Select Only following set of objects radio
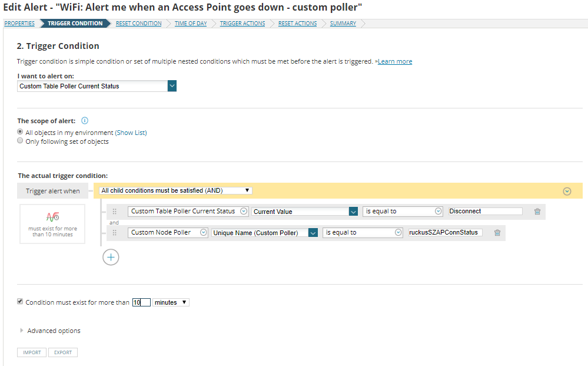This screenshot has width=588, height=366. [20, 140]
